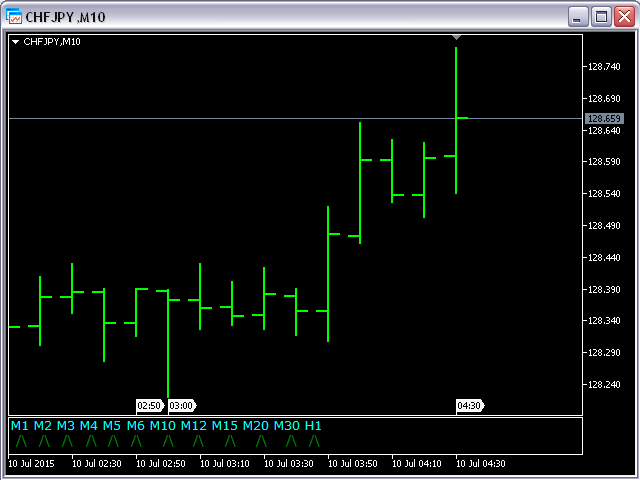The height and width of the screenshot is (480, 640).
Task: Click the 128.390 price scale label
Action: [x=604, y=289]
